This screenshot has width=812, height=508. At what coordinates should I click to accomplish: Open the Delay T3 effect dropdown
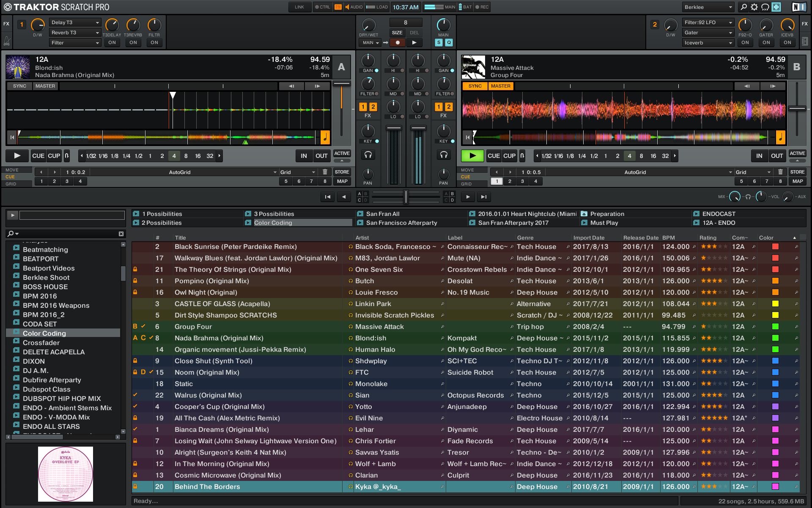point(75,22)
